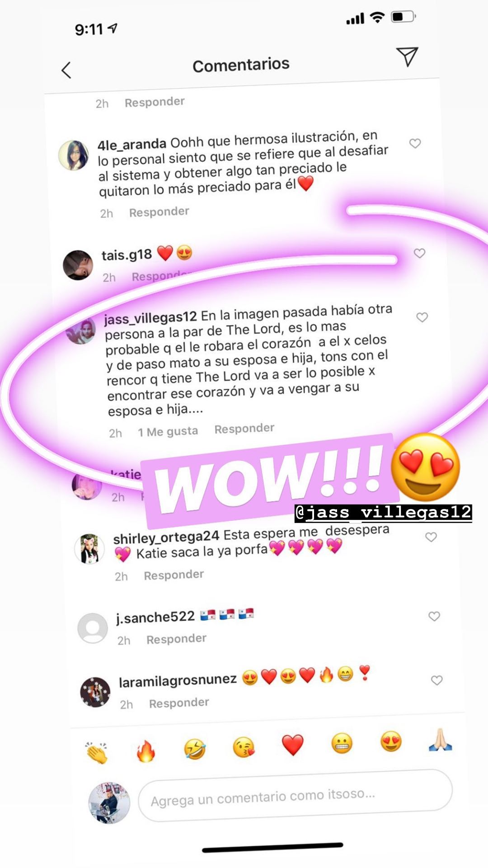The height and width of the screenshot is (868, 488).
Task: Like the 4le_aranda comment with its heart
Action: click(415, 143)
